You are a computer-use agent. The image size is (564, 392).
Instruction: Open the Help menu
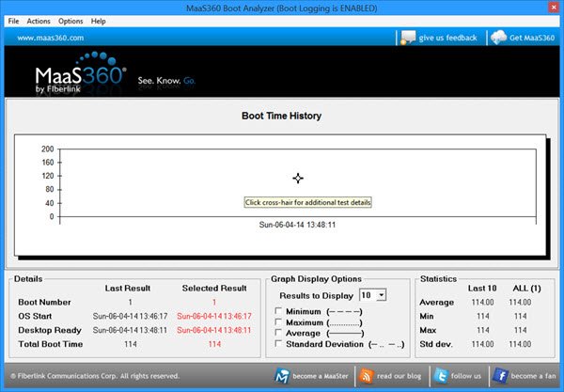tap(98, 22)
